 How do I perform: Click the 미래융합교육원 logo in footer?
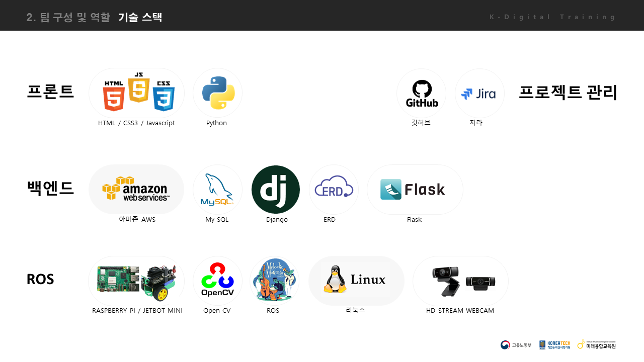click(x=597, y=344)
